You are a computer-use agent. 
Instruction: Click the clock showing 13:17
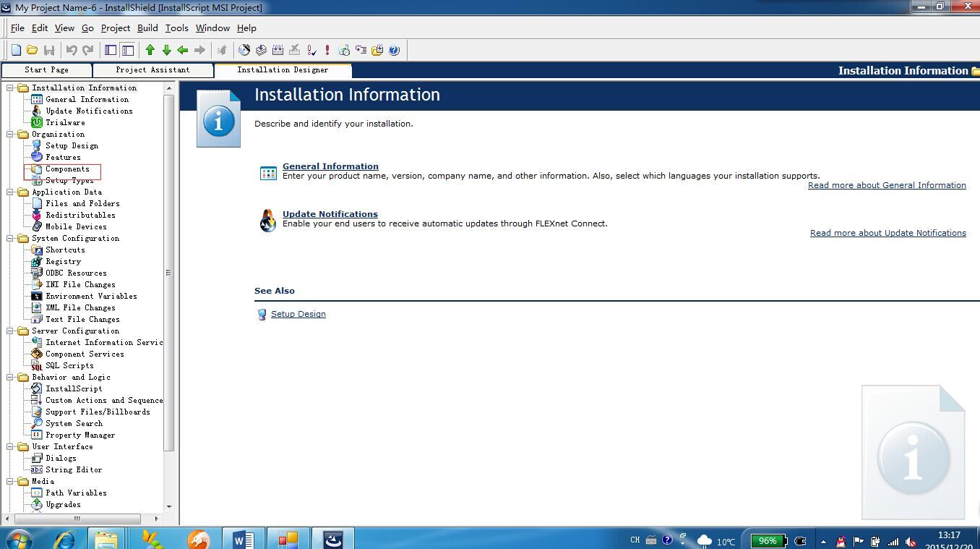coord(949,535)
